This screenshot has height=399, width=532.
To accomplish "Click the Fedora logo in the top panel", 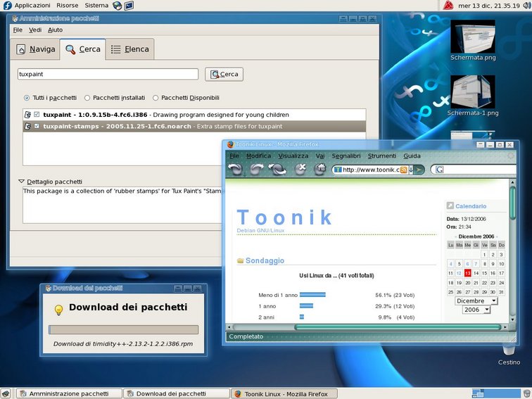I will [x=7, y=6].
